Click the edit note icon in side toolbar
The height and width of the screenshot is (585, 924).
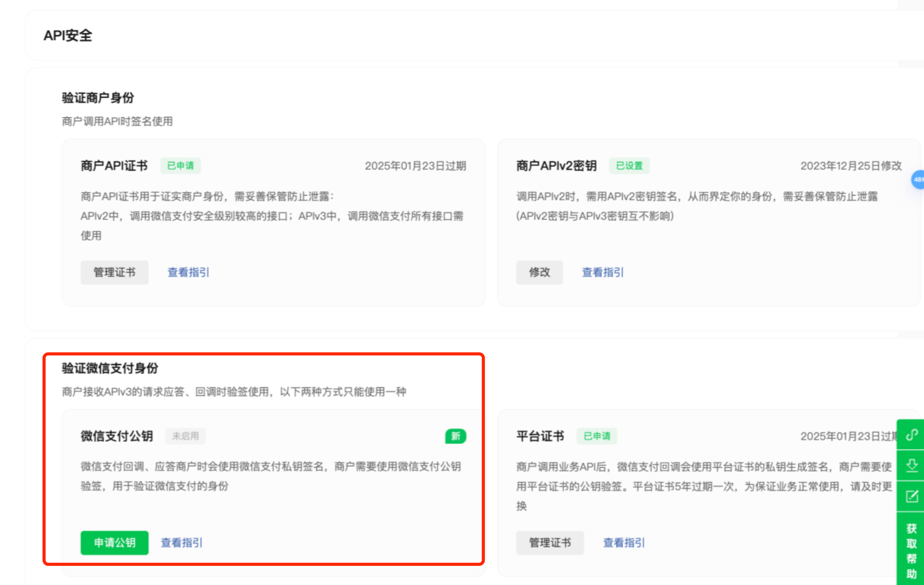click(x=912, y=496)
